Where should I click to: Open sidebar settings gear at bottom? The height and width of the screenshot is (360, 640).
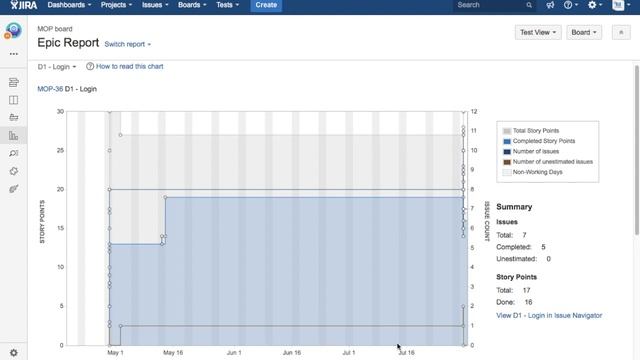(x=13, y=353)
